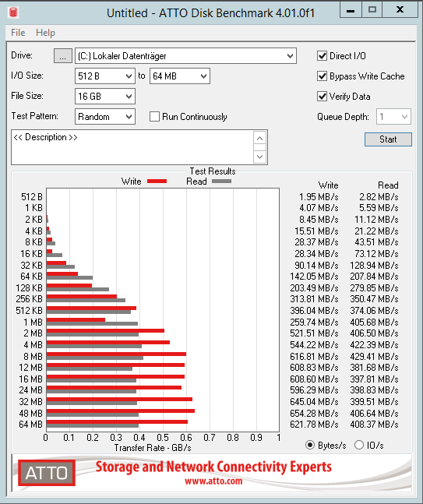Click the ATTO logo in the banner

tap(47, 473)
